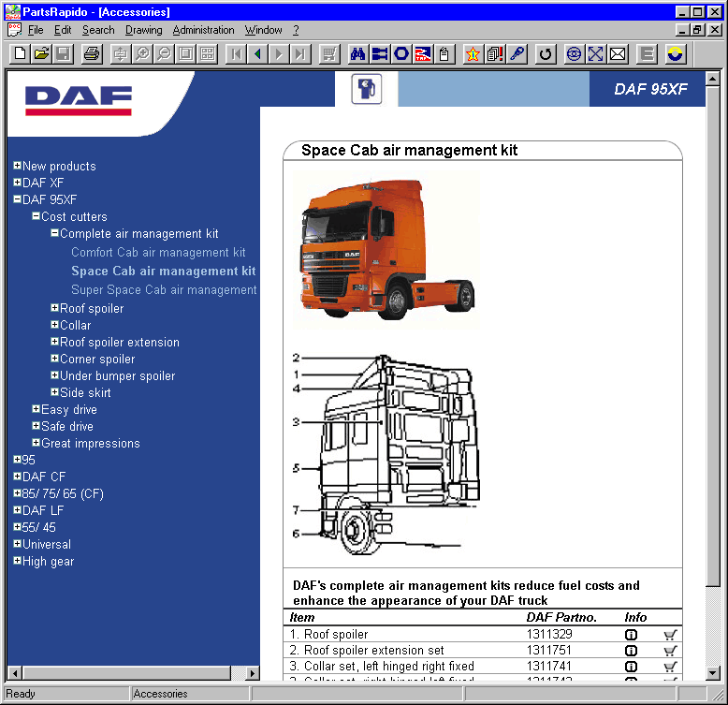Open the ? help menu

point(296,30)
